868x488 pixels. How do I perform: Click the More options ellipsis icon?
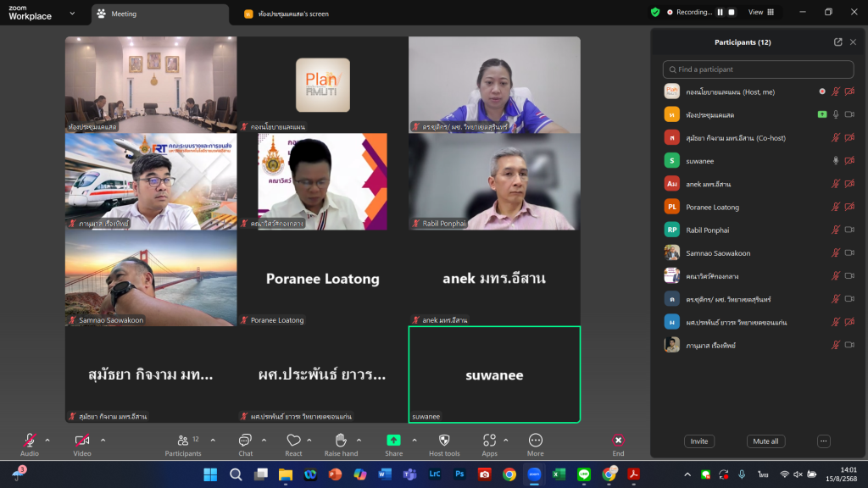coord(536,441)
